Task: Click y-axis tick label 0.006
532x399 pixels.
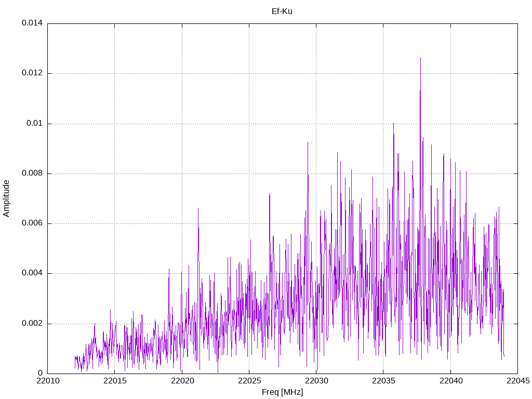Action: click(x=32, y=223)
